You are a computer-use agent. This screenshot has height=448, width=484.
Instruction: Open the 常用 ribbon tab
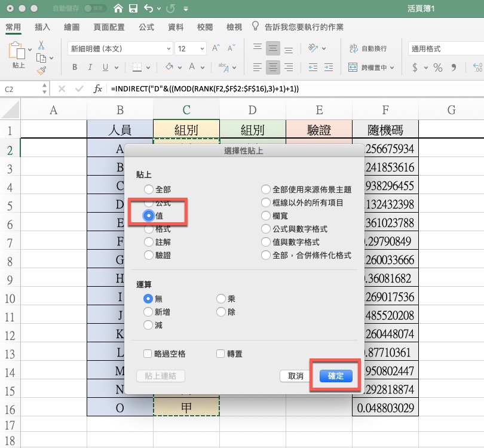click(13, 27)
